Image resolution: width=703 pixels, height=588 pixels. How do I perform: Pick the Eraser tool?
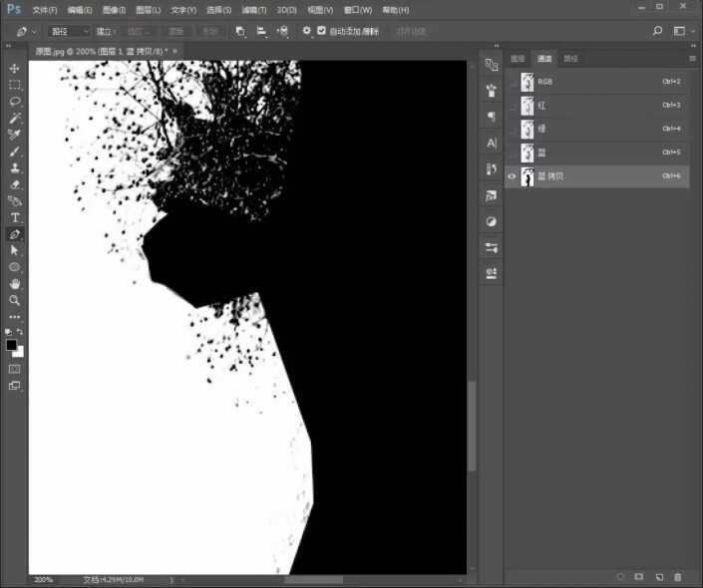tap(15, 184)
